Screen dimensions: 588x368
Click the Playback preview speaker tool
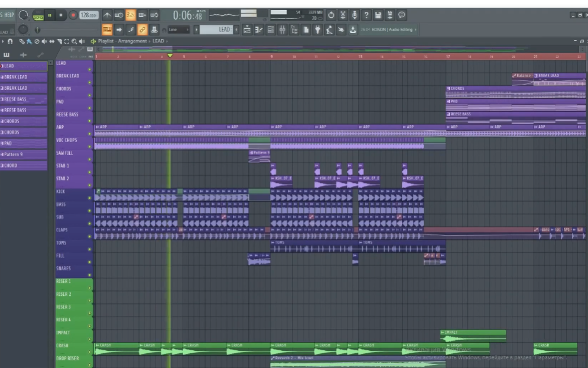click(81, 41)
